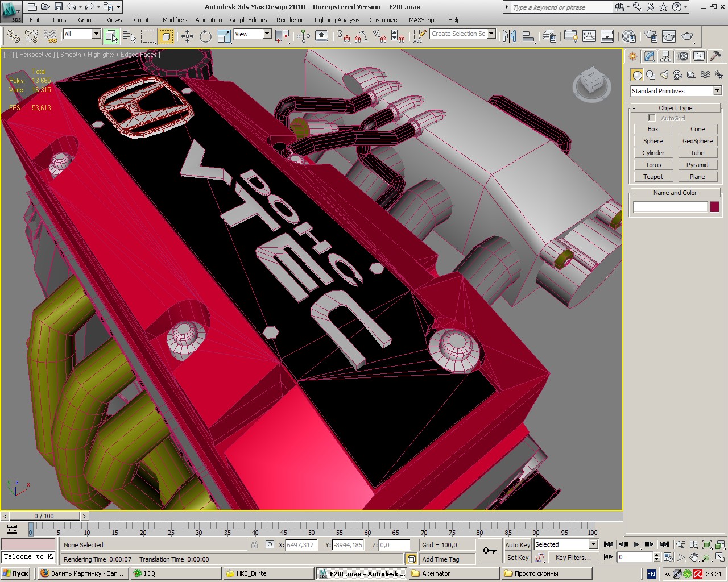The image size is (728, 582).
Task: Open the viewport [Perspective] label menu
Action: coord(35,55)
